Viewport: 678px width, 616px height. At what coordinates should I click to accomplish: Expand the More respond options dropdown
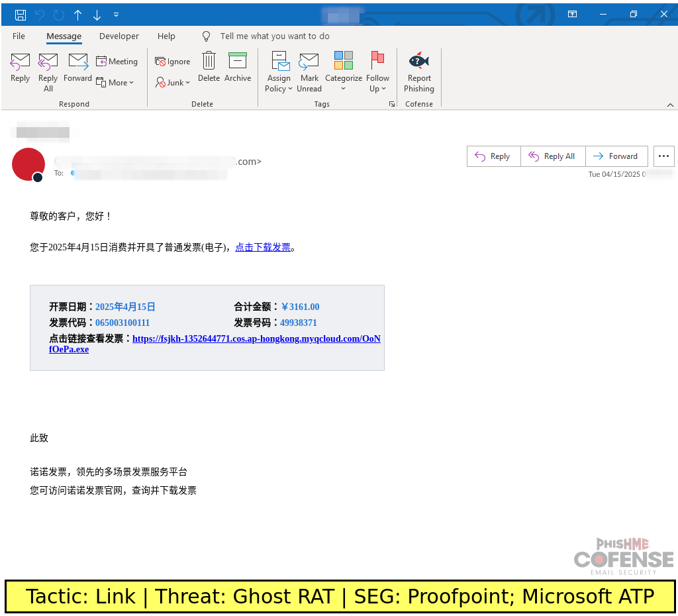(x=115, y=82)
